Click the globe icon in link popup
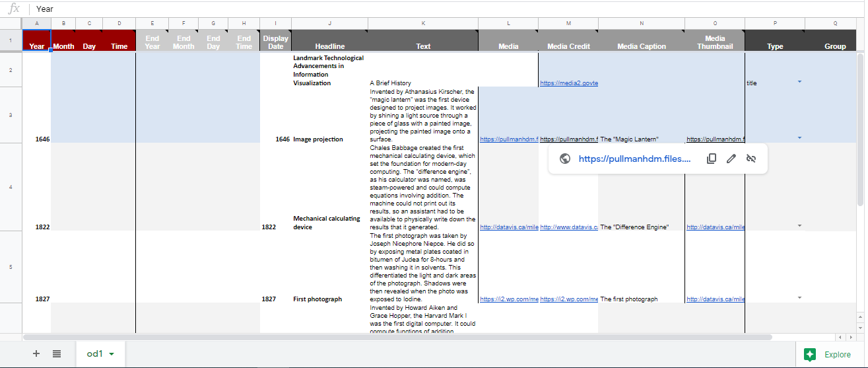 tap(564, 159)
